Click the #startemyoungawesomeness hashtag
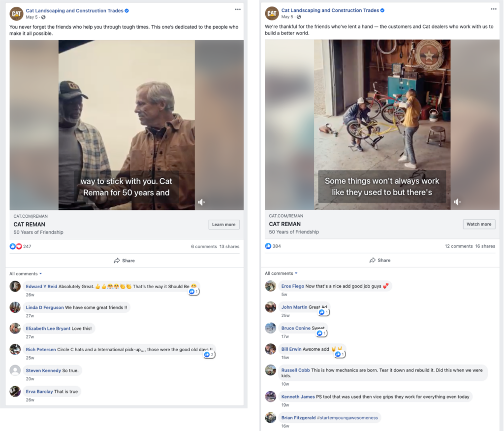The image size is (504, 431). tap(347, 418)
